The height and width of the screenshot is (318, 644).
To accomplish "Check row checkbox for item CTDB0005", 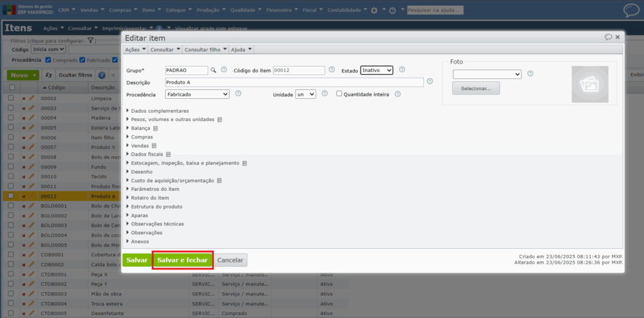I will [11, 314].
